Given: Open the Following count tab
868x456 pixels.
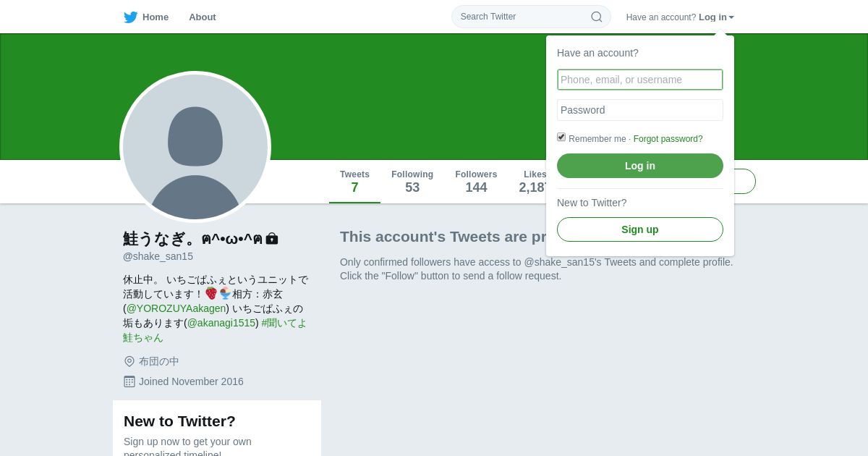Looking at the screenshot, I should point(412,182).
